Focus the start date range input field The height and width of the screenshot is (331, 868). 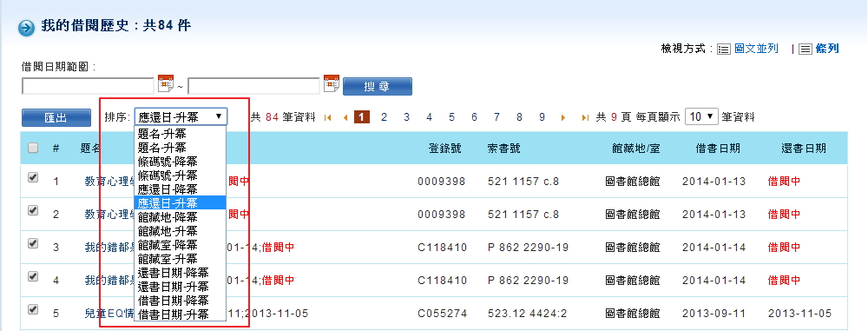point(88,86)
